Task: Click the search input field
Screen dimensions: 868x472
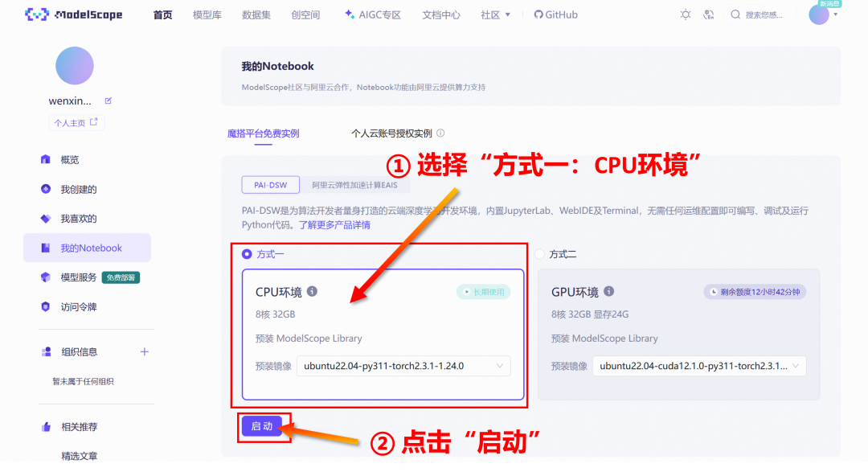Action: coord(760,15)
